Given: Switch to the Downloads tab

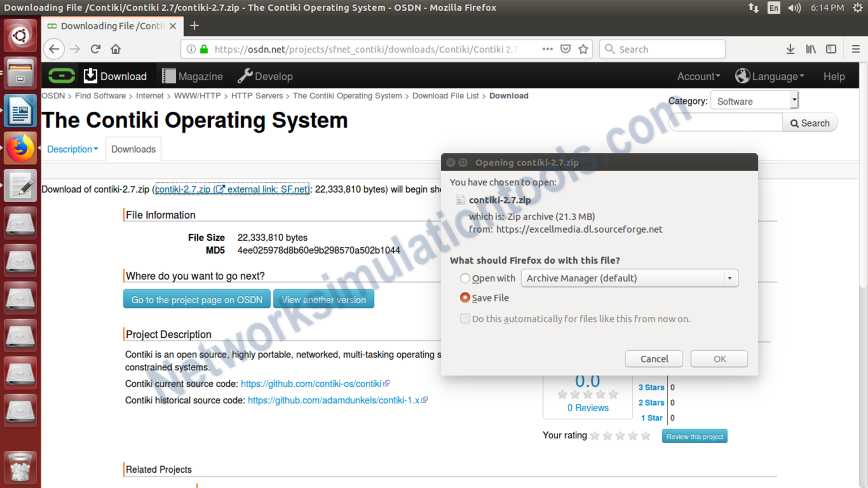Looking at the screenshot, I should 133,149.
